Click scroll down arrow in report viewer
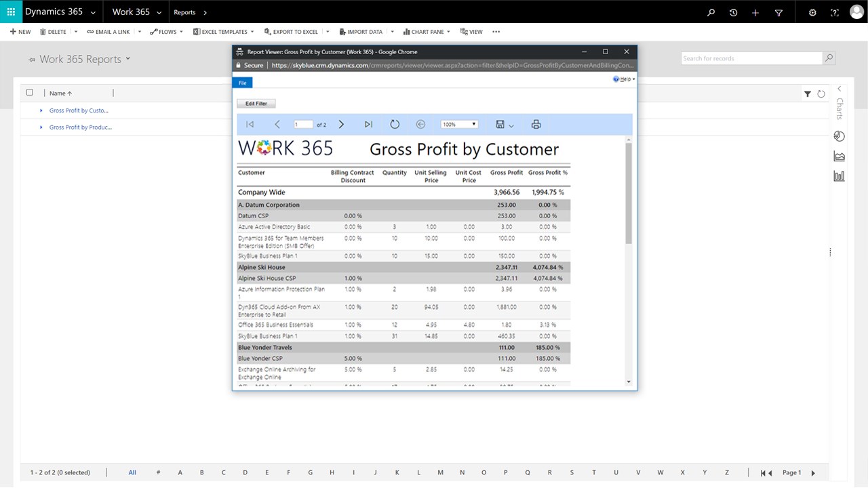The image size is (868, 488). 629,382
